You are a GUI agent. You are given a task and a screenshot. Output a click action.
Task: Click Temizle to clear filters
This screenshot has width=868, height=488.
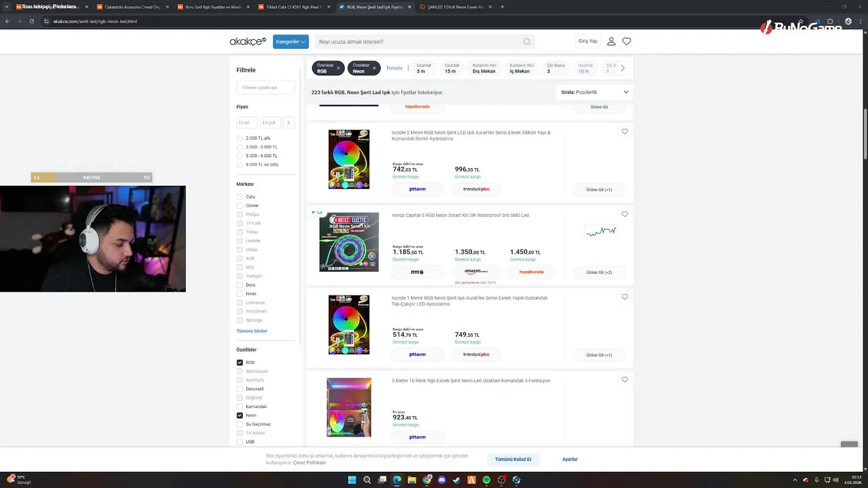coord(394,68)
